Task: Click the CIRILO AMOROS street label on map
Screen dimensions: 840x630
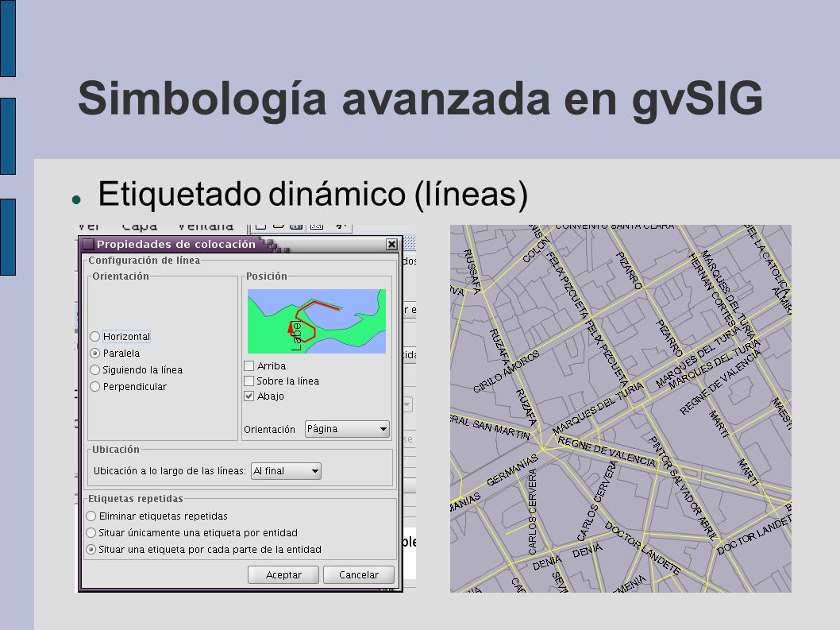Action: 507,372
